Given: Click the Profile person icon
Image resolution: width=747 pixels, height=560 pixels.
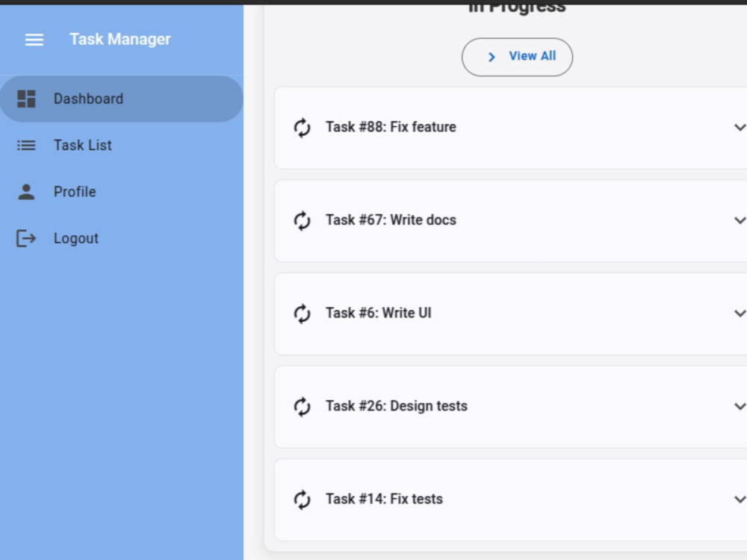Looking at the screenshot, I should point(26,192).
